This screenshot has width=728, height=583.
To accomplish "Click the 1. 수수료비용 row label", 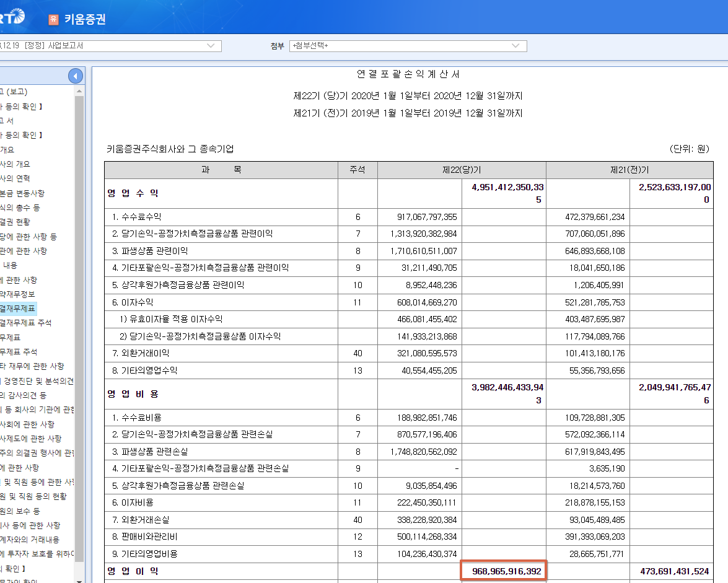I will (136, 418).
